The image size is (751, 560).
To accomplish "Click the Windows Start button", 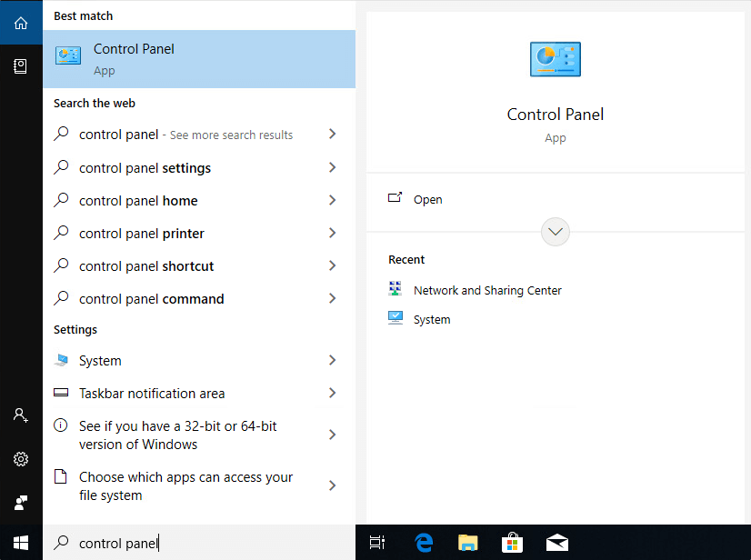I will 21,543.
